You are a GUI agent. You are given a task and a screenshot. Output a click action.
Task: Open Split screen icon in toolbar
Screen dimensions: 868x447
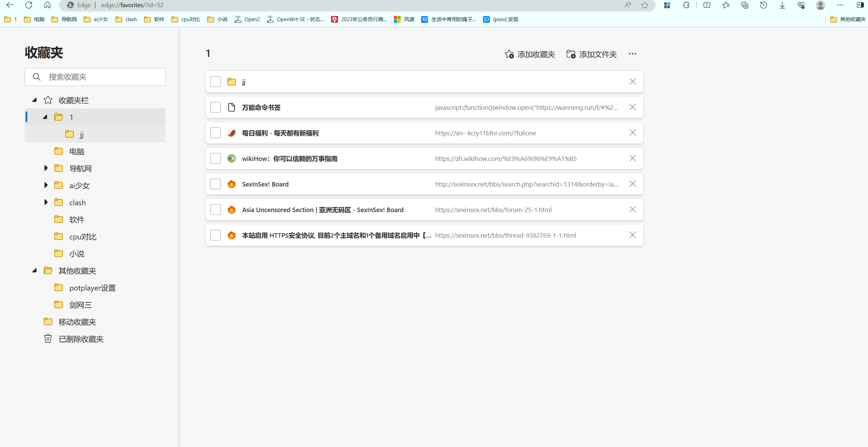(707, 5)
